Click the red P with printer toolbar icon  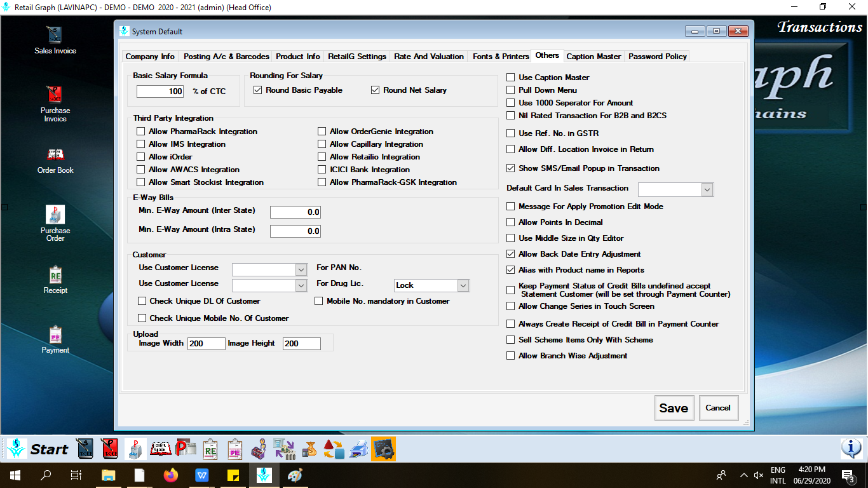pos(186,449)
